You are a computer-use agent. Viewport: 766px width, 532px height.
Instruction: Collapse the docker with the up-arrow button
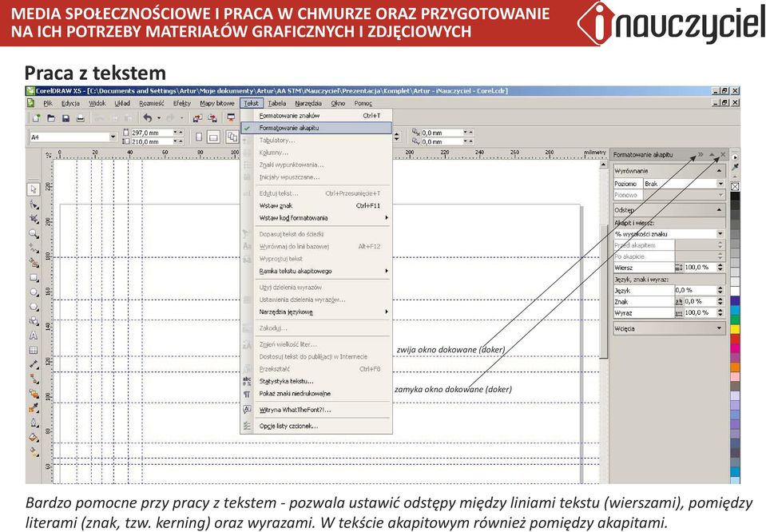pyautogui.click(x=712, y=154)
